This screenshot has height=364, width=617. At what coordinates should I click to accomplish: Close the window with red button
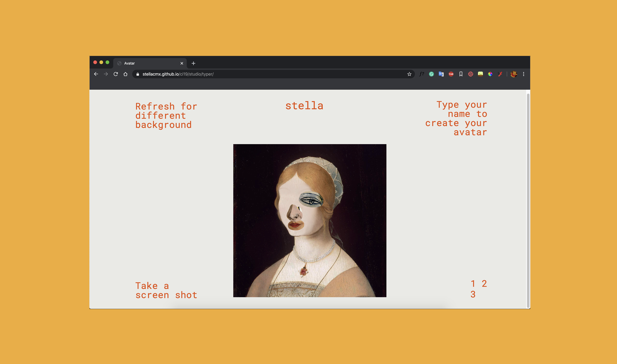[x=95, y=62]
